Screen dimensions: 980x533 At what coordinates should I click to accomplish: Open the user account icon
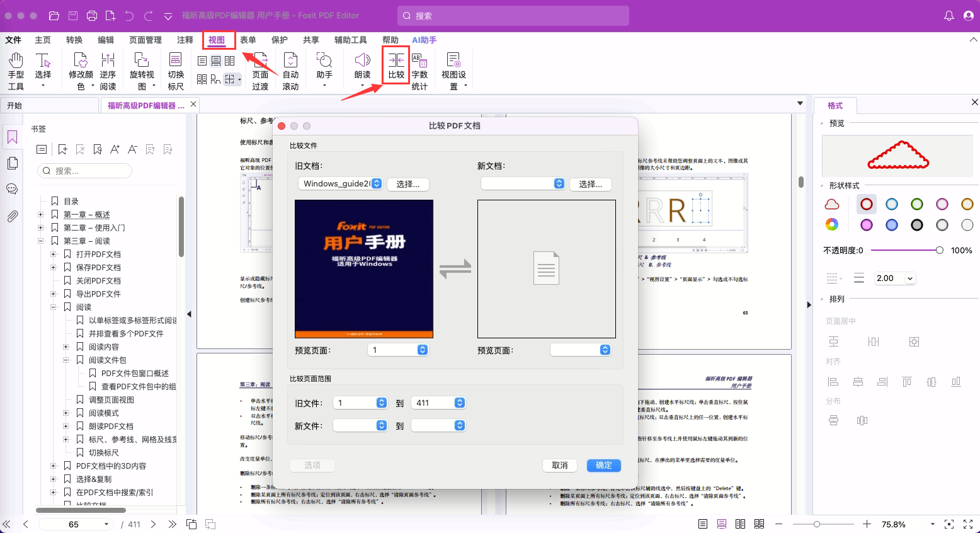969,16
